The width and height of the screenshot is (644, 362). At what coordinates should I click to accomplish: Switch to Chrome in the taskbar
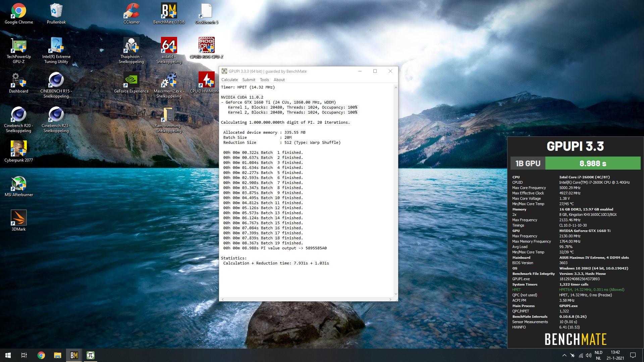tap(41, 355)
